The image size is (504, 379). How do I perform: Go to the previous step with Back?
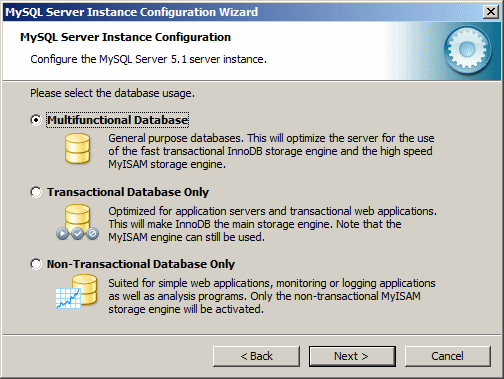pos(256,356)
